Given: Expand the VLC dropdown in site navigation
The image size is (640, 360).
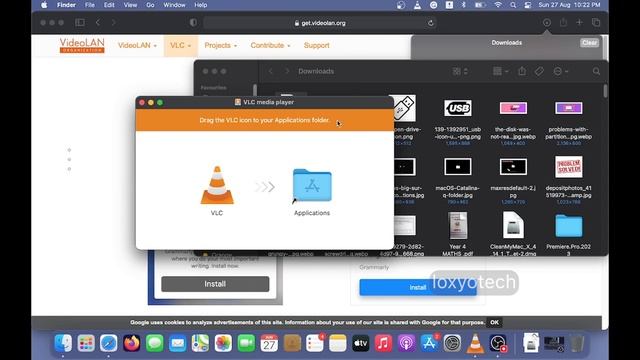Looking at the screenshot, I should coord(180,45).
